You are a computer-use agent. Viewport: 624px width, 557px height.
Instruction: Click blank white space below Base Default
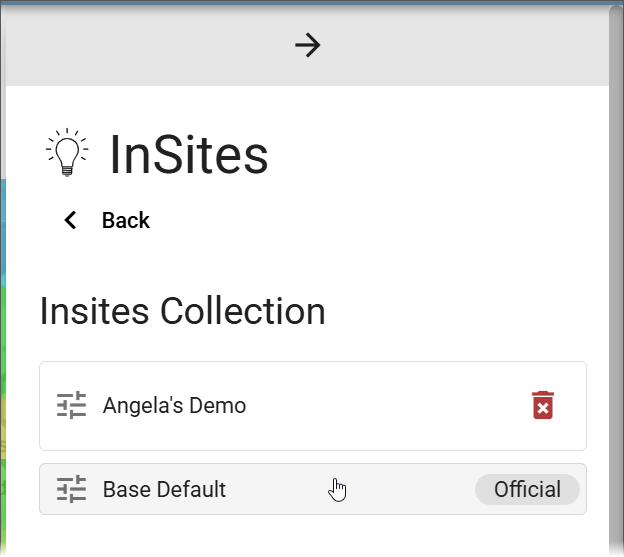[x=313, y=535]
